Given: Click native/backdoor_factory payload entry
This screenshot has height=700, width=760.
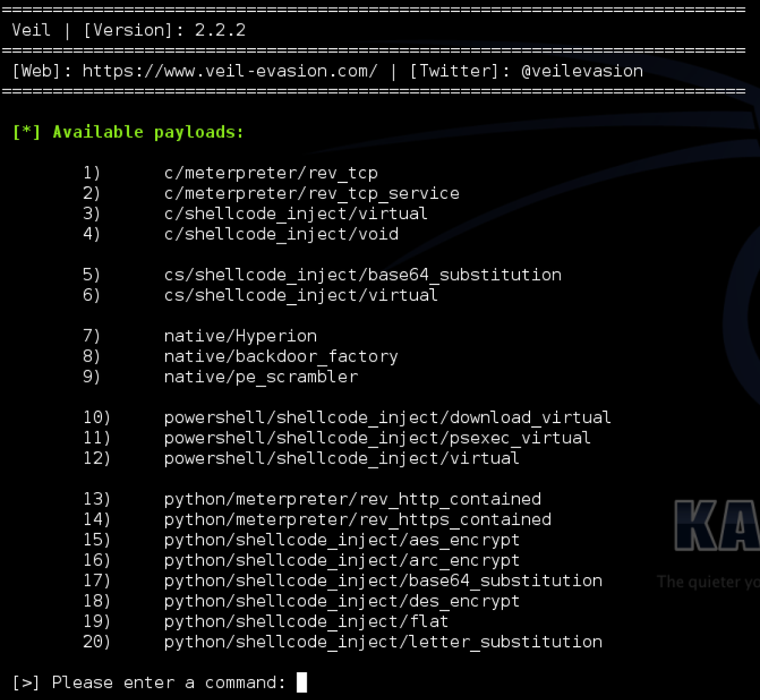Looking at the screenshot, I should [x=281, y=356].
